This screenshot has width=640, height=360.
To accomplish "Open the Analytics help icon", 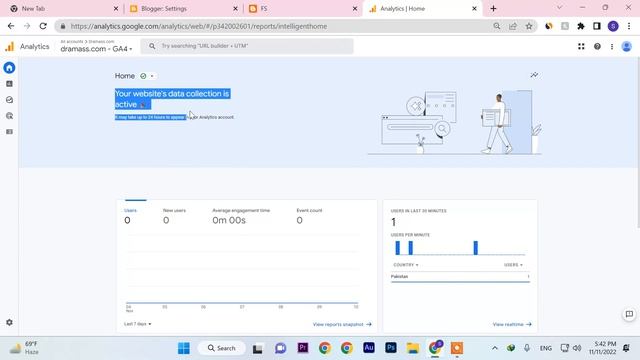I will coord(597,47).
